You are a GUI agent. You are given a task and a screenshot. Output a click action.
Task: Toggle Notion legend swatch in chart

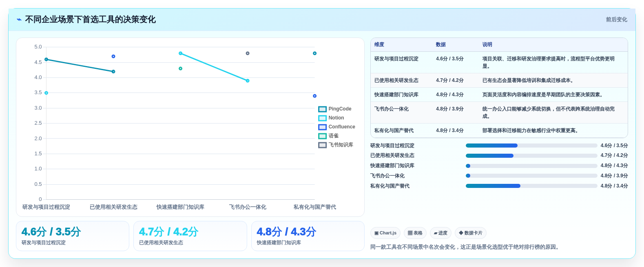[322, 118]
